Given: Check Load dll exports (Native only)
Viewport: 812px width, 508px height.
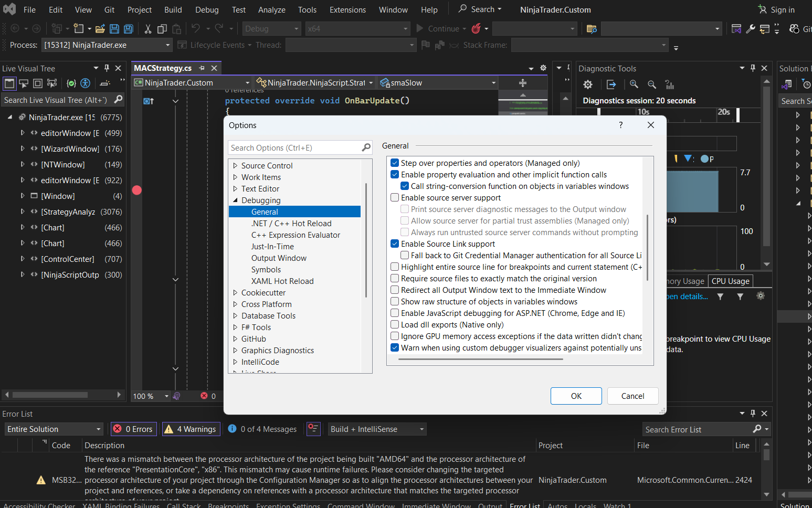Looking at the screenshot, I should coord(395,325).
